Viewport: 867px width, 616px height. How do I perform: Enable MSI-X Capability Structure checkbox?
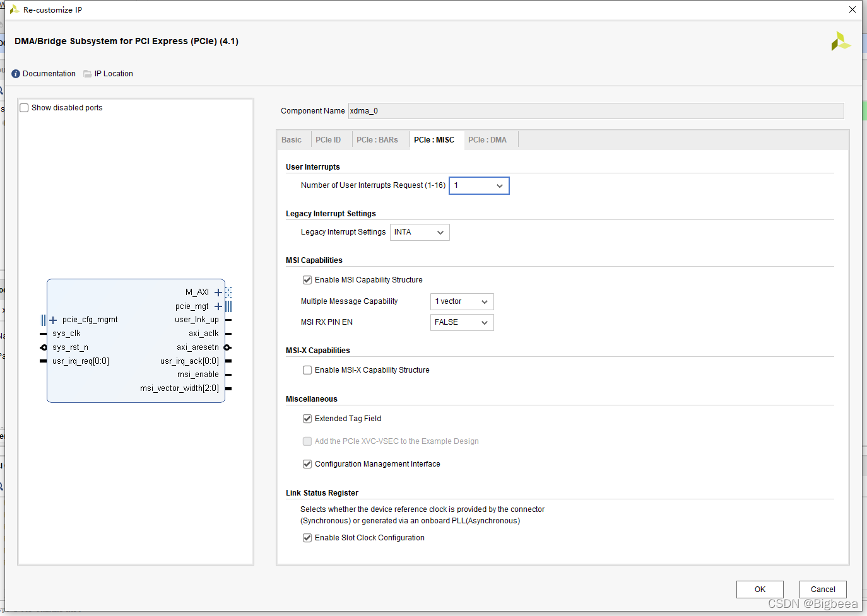pos(307,370)
